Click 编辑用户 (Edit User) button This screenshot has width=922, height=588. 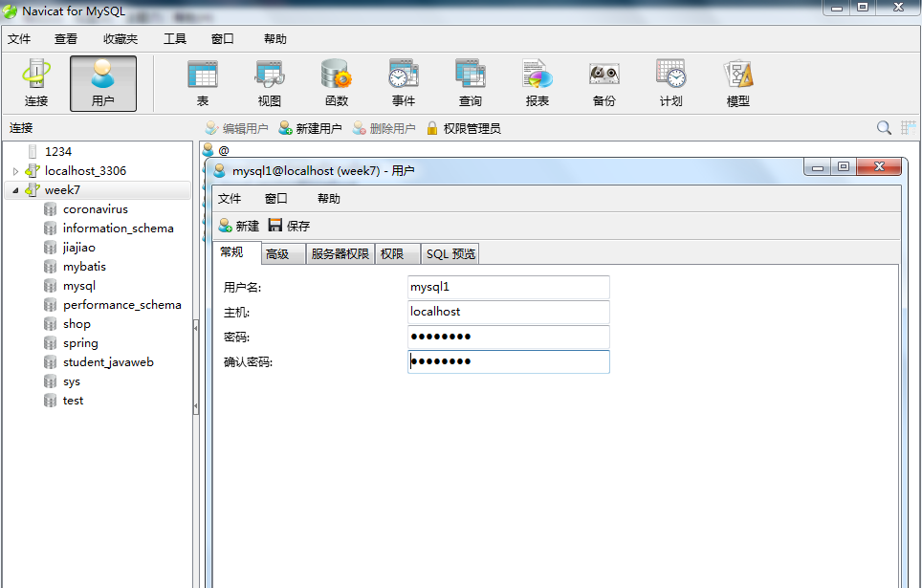click(x=236, y=128)
